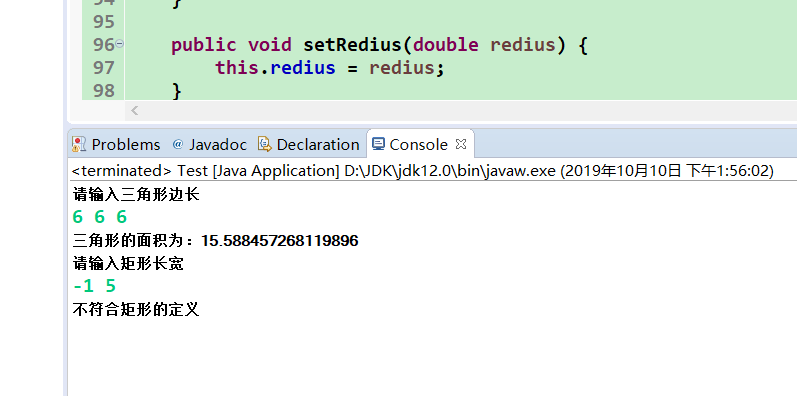797x396 pixels.
Task: Click the triangle area result 15.588457268119896
Action: point(280,240)
